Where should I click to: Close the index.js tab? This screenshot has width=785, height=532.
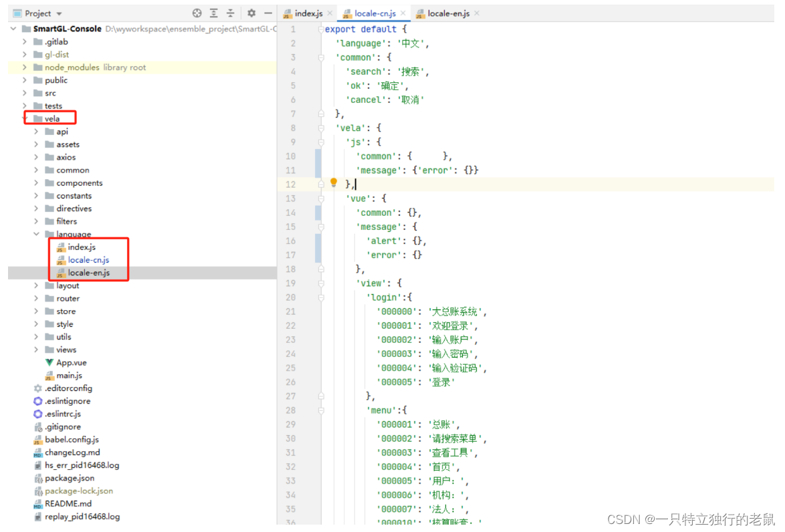click(x=330, y=13)
